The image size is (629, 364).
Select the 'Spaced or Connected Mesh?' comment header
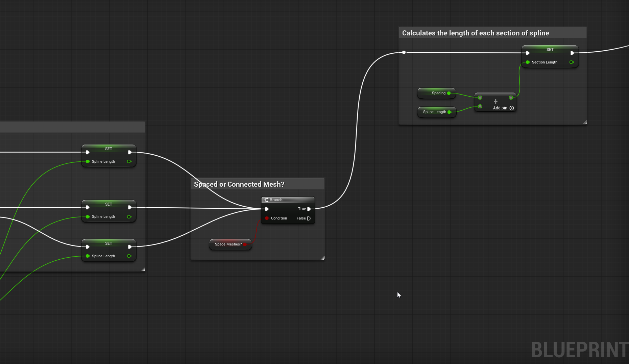[x=258, y=184]
